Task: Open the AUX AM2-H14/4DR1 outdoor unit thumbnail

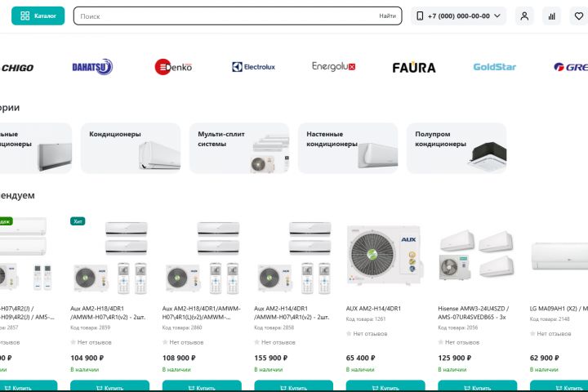Action: [x=385, y=255]
